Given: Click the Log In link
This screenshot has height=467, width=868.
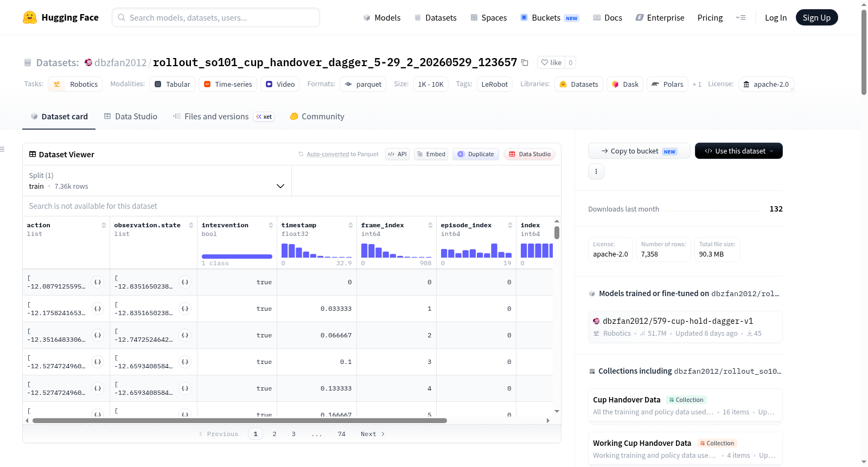Looking at the screenshot, I should [776, 18].
